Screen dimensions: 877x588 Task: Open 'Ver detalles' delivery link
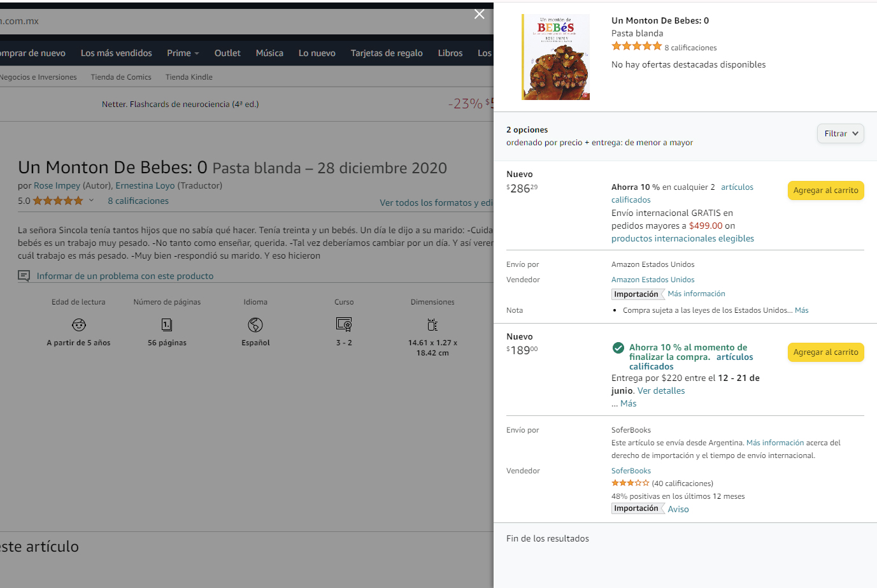coord(661,391)
